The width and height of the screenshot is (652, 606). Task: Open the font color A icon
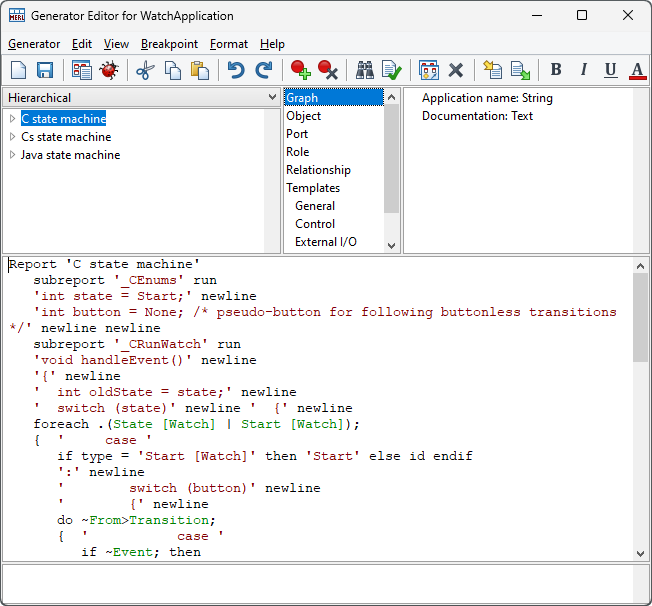pyautogui.click(x=637, y=70)
